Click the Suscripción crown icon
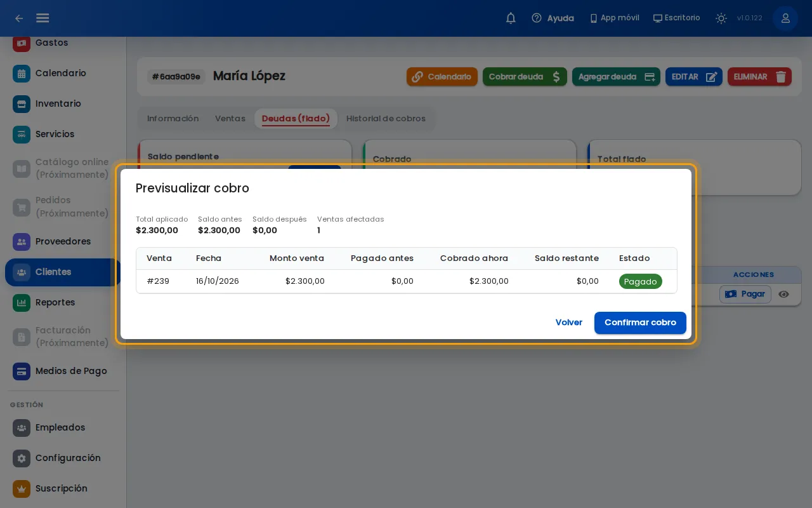 click(x=22, y=488)
